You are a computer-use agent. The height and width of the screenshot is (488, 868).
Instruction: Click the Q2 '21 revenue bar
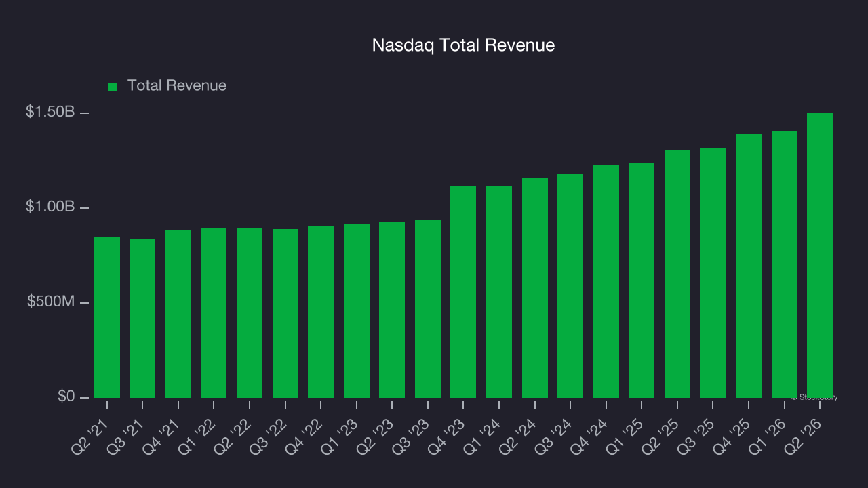tap(107, 317)
